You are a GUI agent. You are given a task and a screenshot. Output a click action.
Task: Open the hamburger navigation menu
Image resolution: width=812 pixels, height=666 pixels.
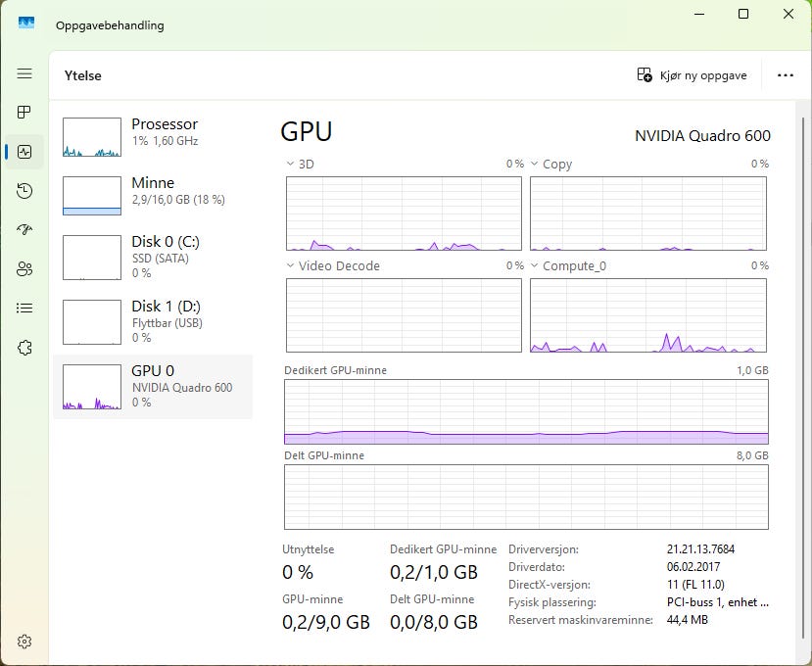24,73
